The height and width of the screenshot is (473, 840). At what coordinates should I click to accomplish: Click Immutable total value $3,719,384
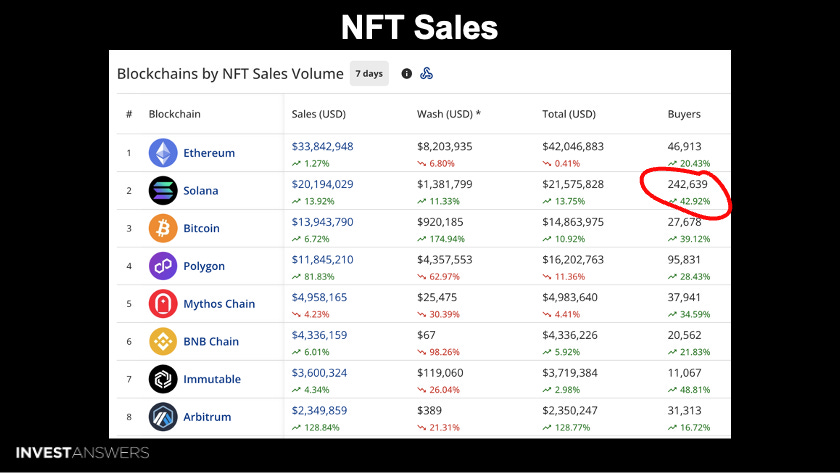click(570, 372)
